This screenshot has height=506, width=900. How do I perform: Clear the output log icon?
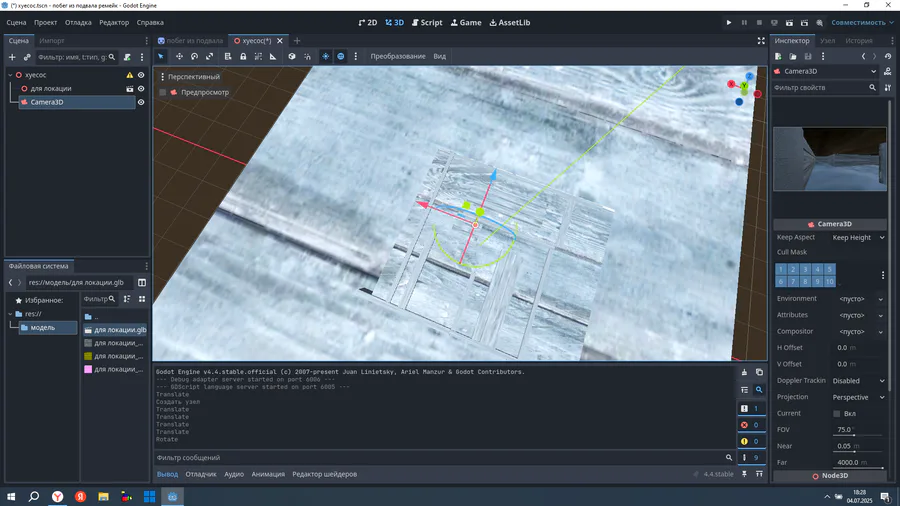click(x=744, y=372)
